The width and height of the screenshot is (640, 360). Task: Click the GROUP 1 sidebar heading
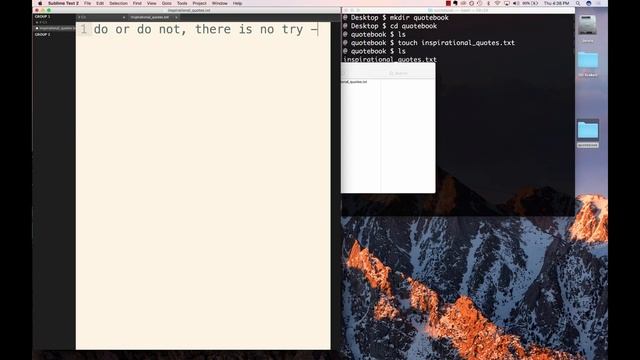click(42, 17)
